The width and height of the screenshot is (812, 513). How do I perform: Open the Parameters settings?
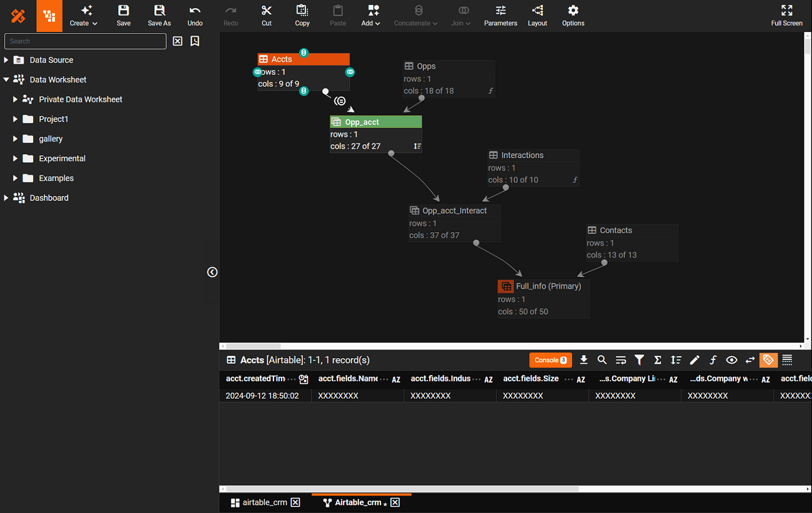500,15
